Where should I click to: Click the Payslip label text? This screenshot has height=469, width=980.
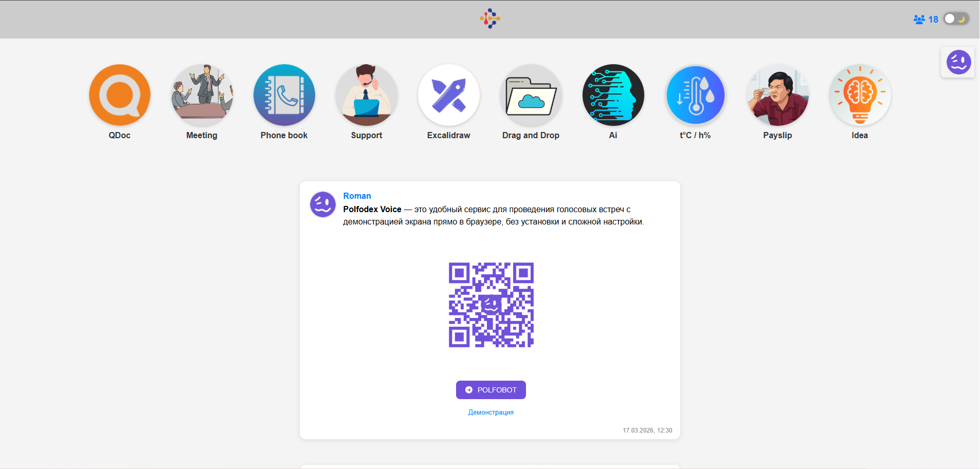778,136
